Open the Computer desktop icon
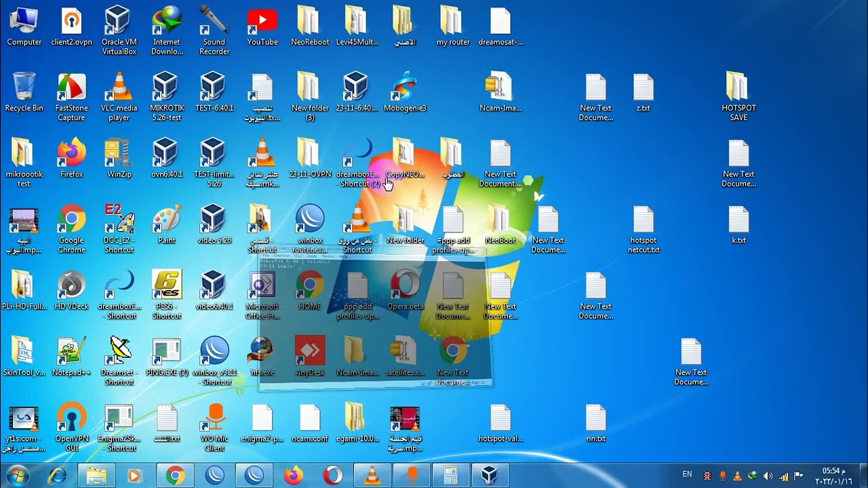The width and height of the screenshot is (868, 488). [x=24, y=27]
